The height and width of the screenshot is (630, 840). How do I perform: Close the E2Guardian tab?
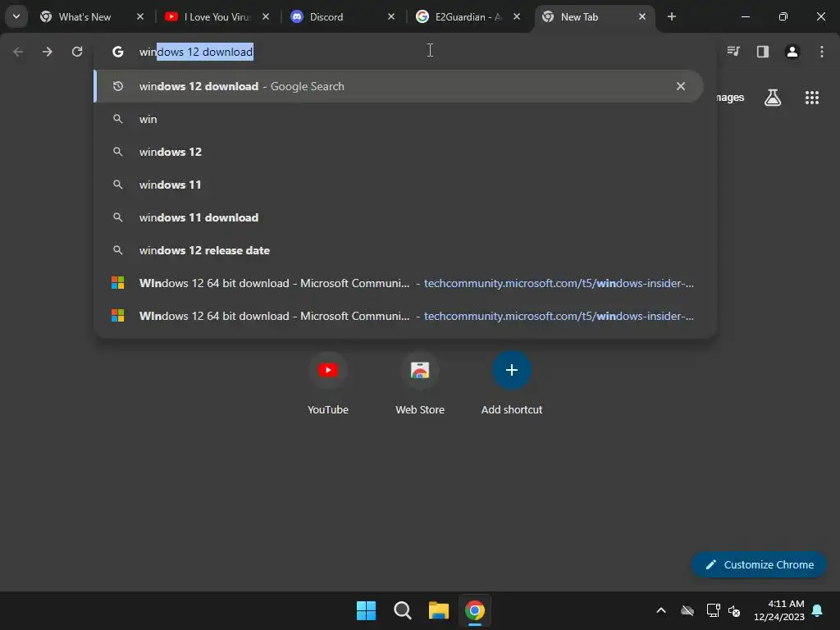(x=517, y=16)
